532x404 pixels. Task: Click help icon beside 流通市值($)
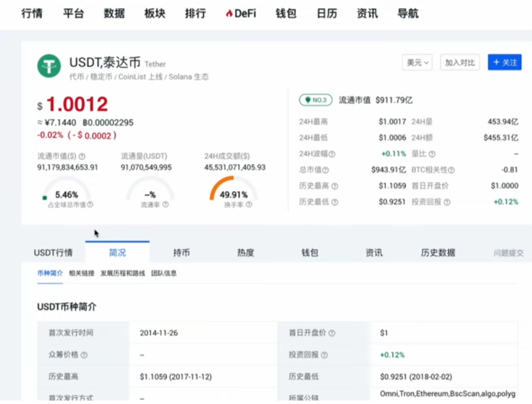tap(82, 156)
